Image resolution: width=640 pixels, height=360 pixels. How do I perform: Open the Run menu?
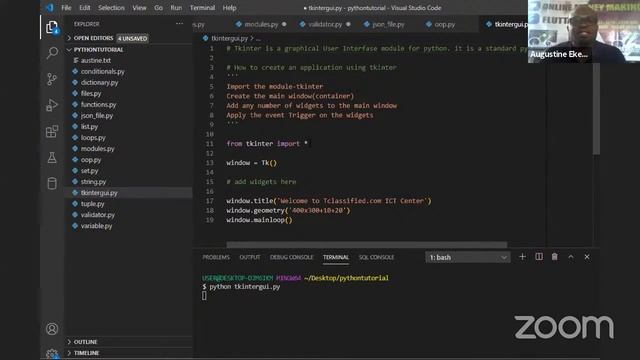[176, 8]
